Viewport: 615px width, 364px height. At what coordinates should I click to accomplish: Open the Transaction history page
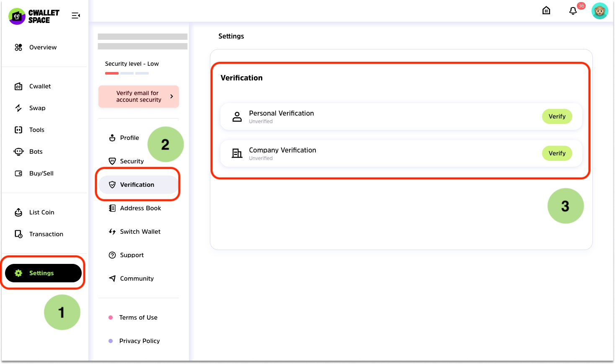point(46,234)
